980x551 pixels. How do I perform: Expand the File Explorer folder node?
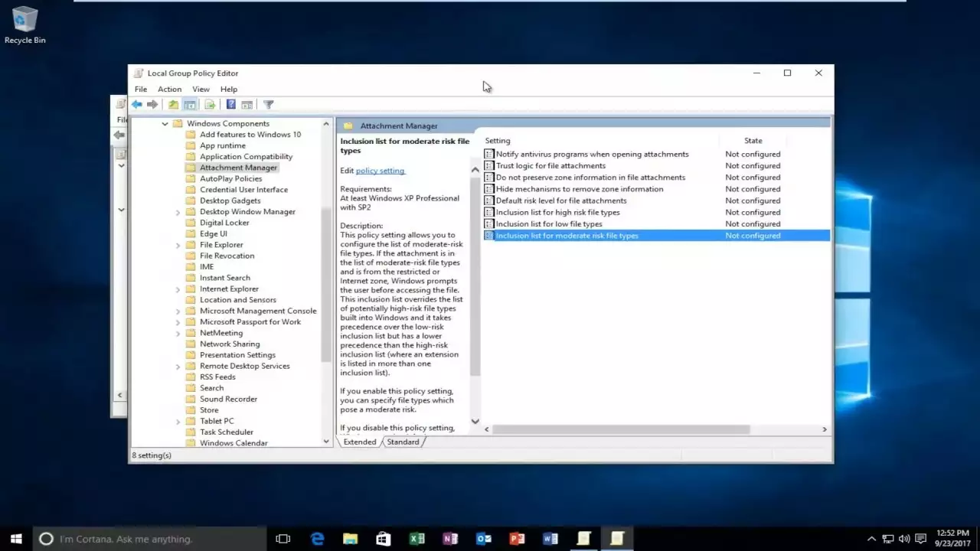pyautogui.click(x=178, y=245)
